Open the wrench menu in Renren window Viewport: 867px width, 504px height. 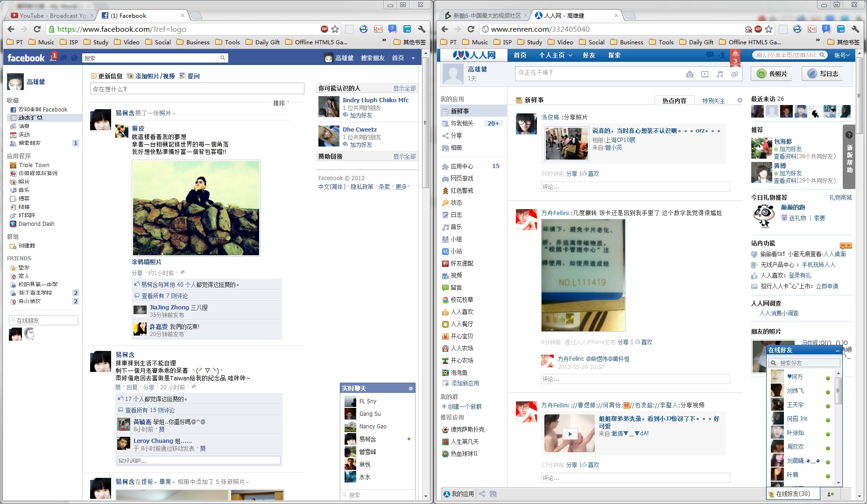[x=855, y=29]
